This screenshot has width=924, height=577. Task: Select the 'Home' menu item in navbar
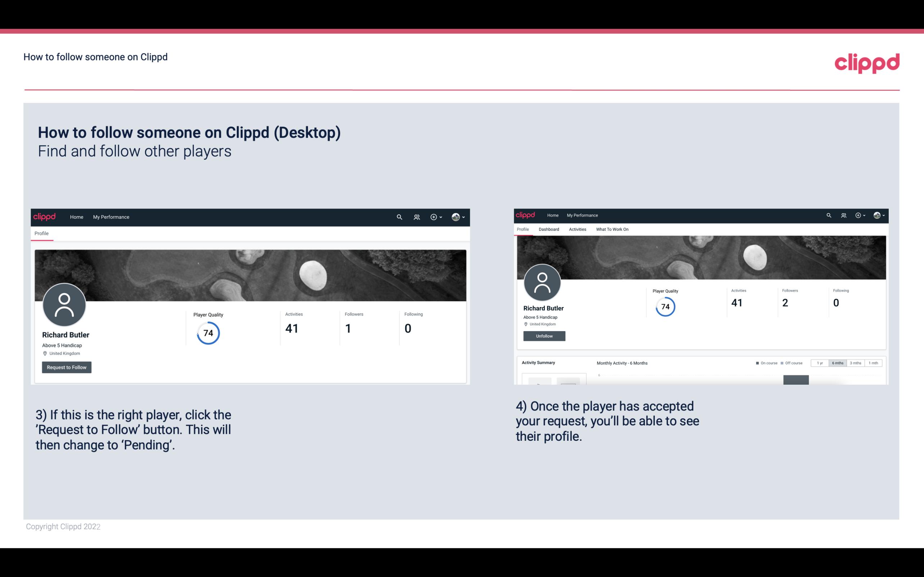77,217
